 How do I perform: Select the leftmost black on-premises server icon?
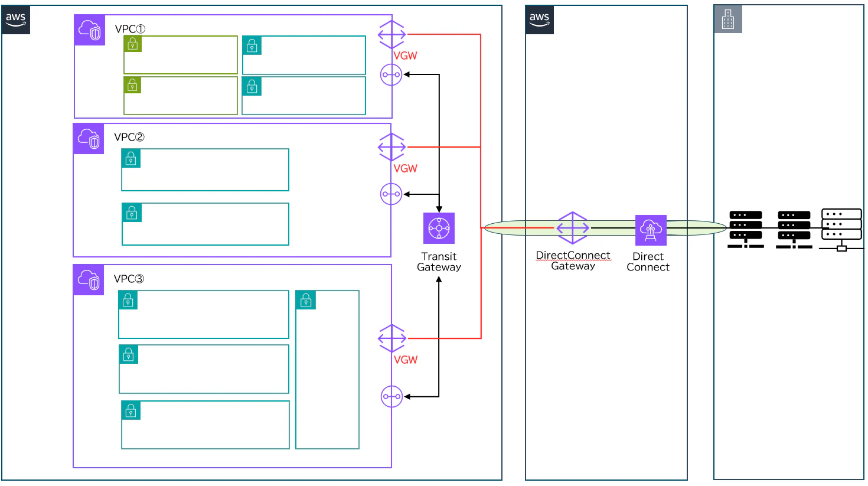(745, 229)
